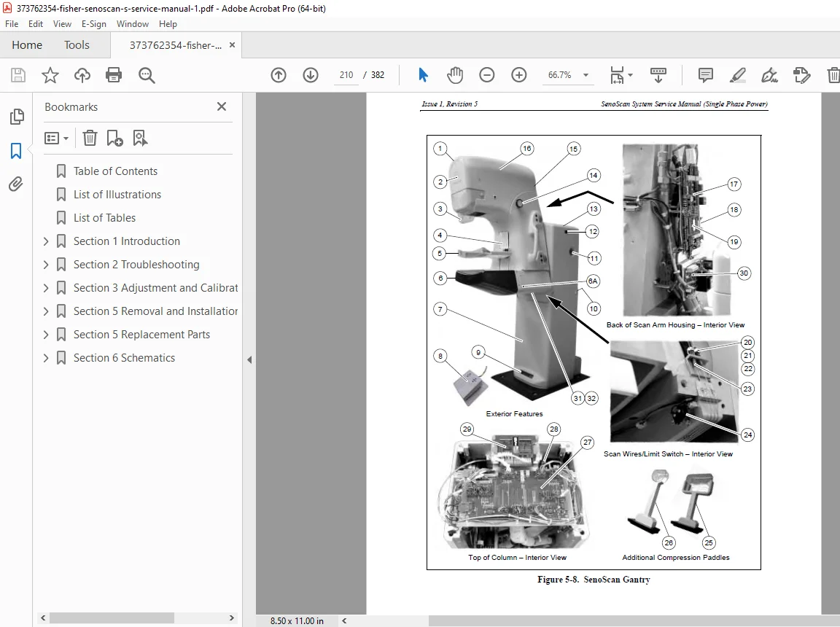Click the page number field showing 210
This screenshot has width=840, height=627.
click(346, 75)
